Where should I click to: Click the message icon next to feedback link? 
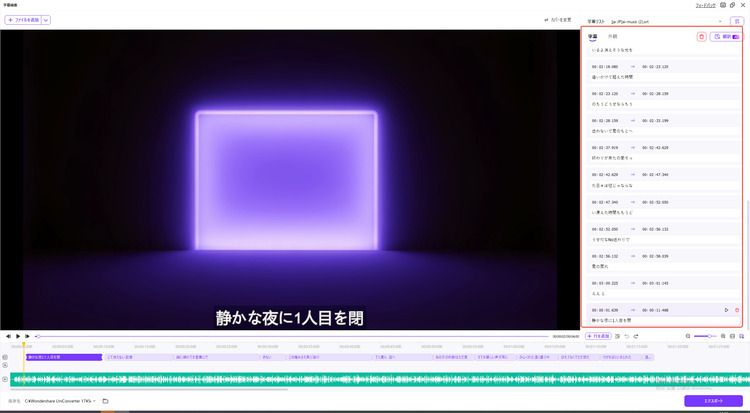tap(723, 5)
